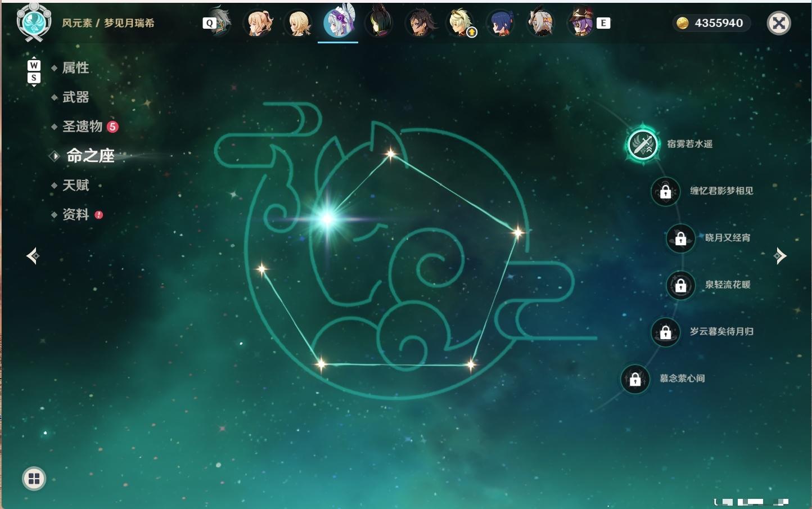The image size is (812, 509).
Task: Switch to next character with right arrow
Action: 780,256
